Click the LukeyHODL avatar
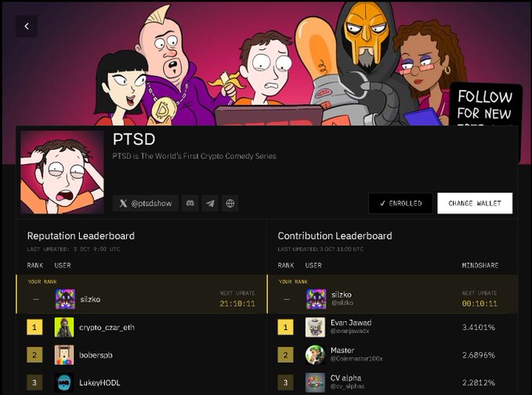Image resolution: width=532 pixels, height=395 pixels. [x=64, y=382]
